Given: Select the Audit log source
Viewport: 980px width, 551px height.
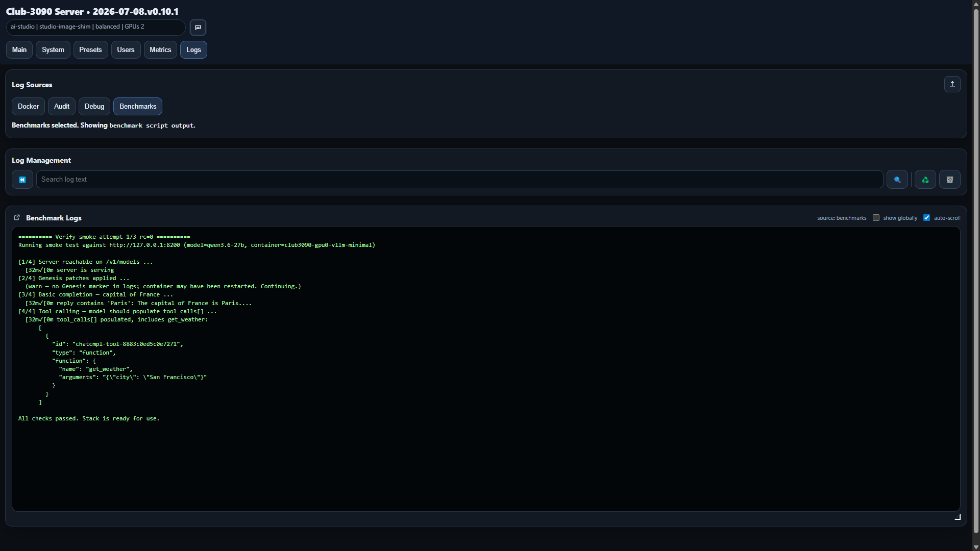Looking at the screenshot, I should 62,107.
